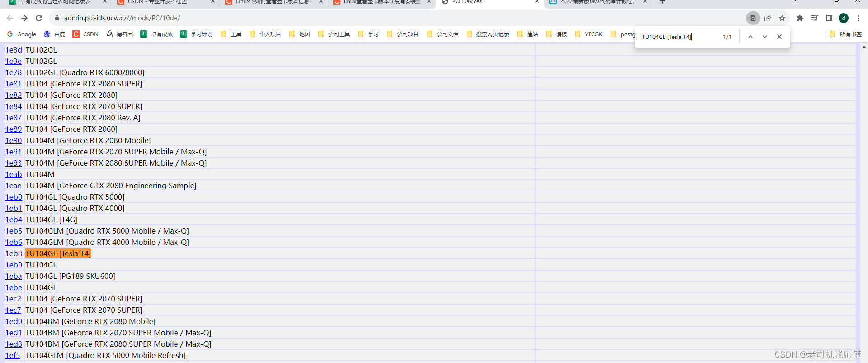868x363 pixels.
Task: Open the extensions puzzle icon
Action: click(800, 18)
